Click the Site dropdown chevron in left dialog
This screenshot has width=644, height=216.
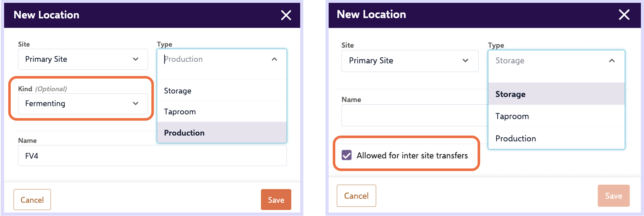click(136, 59)
